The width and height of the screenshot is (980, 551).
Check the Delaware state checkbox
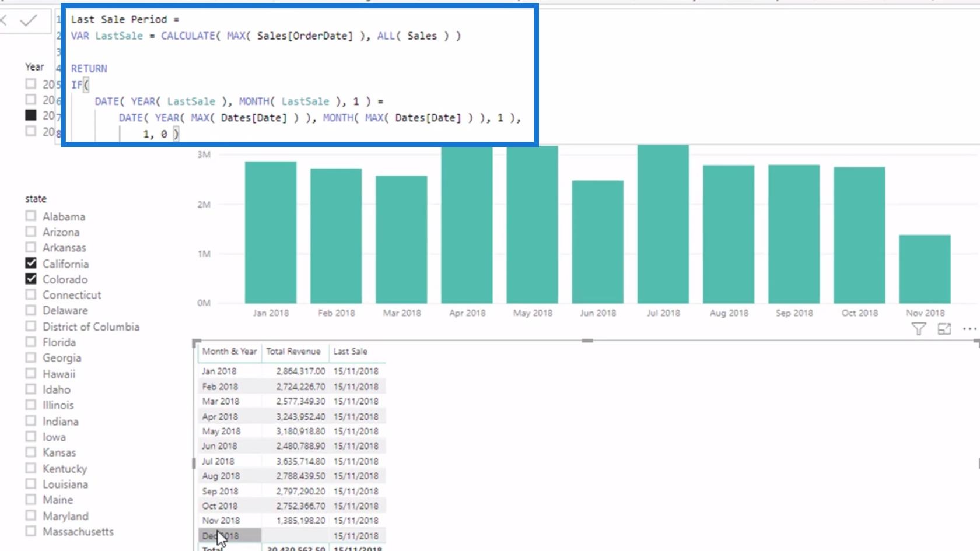click(31, 310)
